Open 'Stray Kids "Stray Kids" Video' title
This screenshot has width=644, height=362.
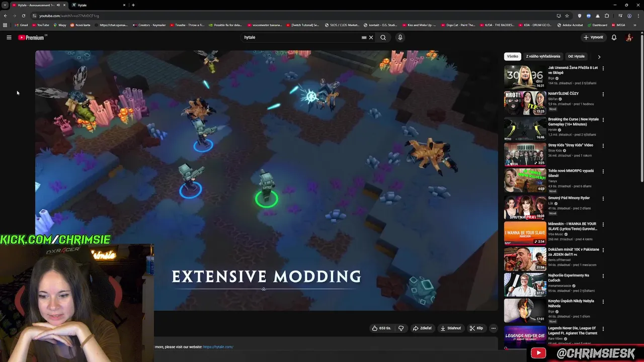571,145
